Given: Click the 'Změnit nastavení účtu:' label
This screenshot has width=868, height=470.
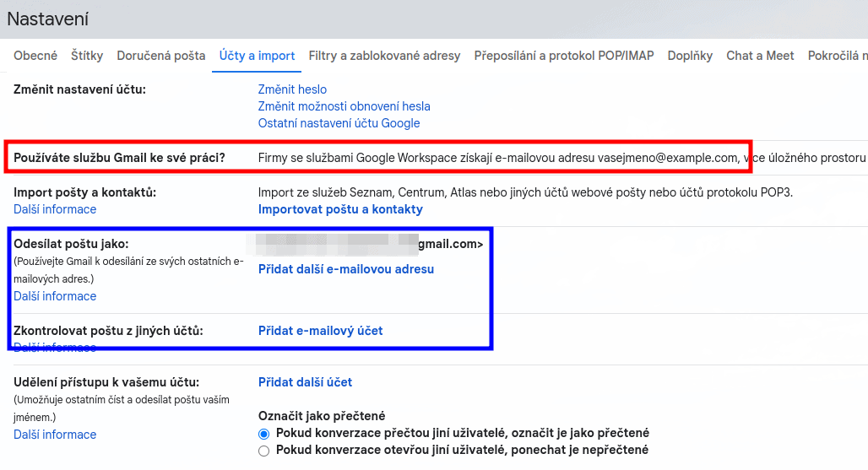Looking at the screenshot, I should (x=79, y=89).
